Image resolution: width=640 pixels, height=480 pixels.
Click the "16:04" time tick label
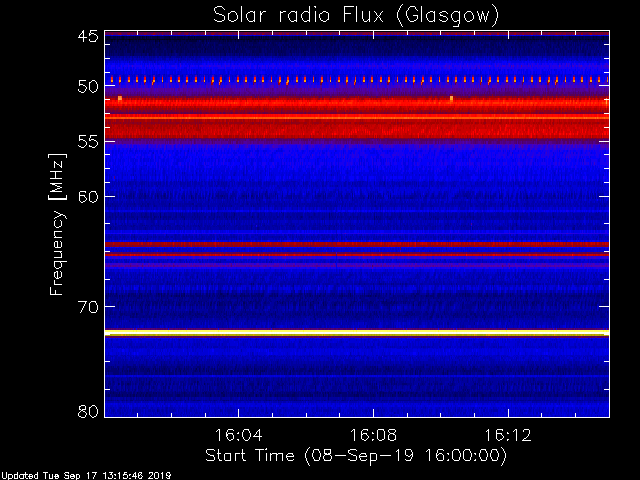[238, 435]
